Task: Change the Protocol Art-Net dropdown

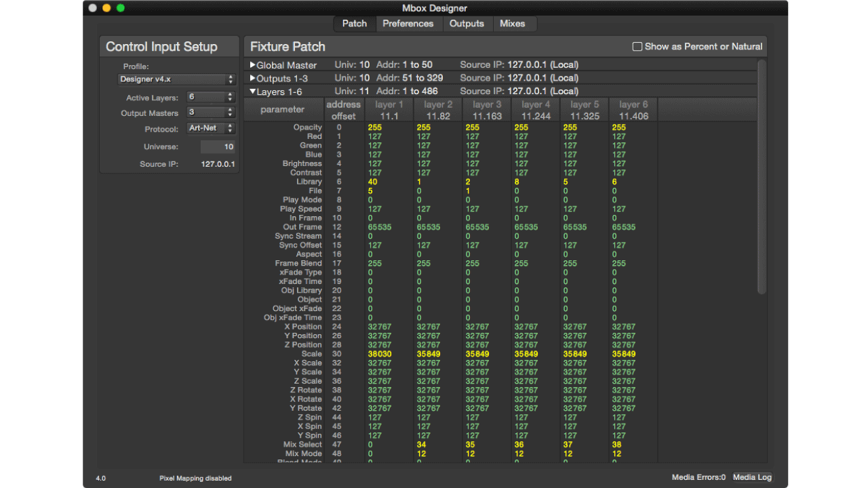Action: click(211, 129)
